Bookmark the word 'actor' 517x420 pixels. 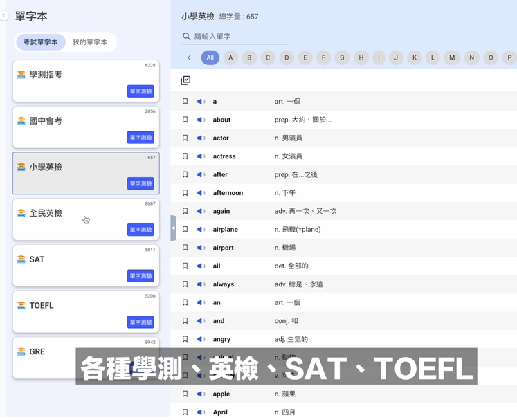tap(185, 138)
